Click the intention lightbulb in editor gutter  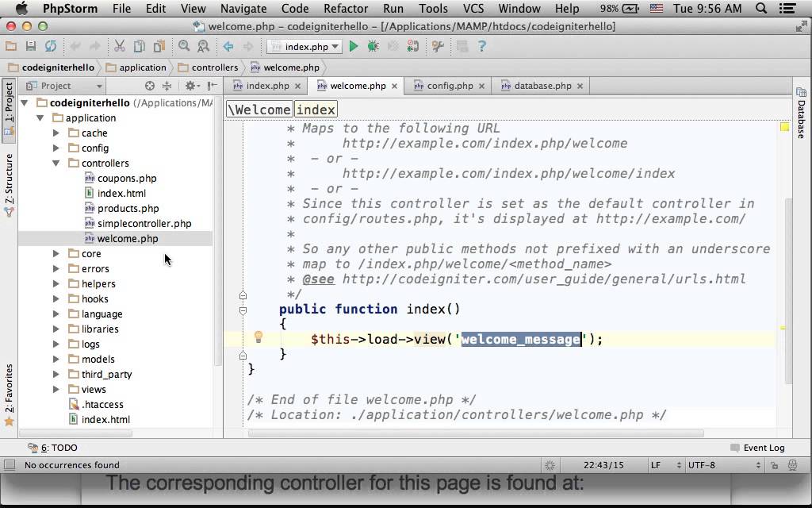pyautogui.click(x=259, y=337)
